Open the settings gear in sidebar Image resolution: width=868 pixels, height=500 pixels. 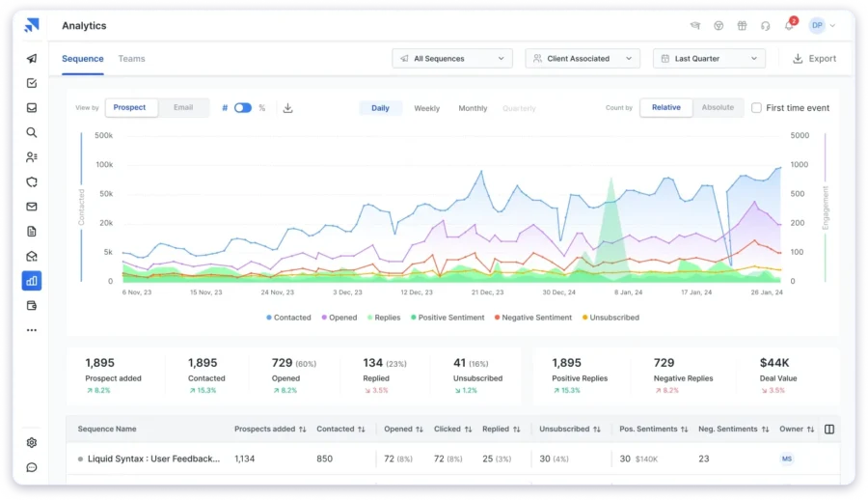(x=32, y=442)
